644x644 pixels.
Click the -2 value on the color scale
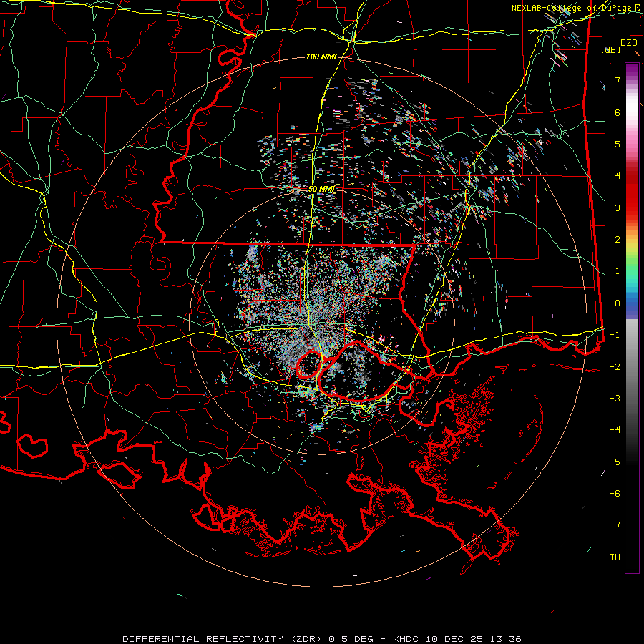click(x=615, y=367)
